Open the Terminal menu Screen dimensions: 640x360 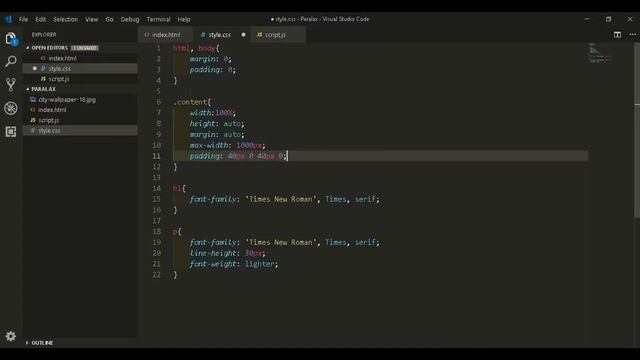[158, 19]
